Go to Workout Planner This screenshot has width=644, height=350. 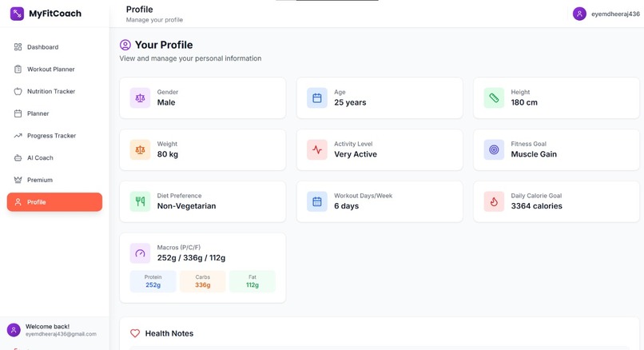(x=54, y=69)
